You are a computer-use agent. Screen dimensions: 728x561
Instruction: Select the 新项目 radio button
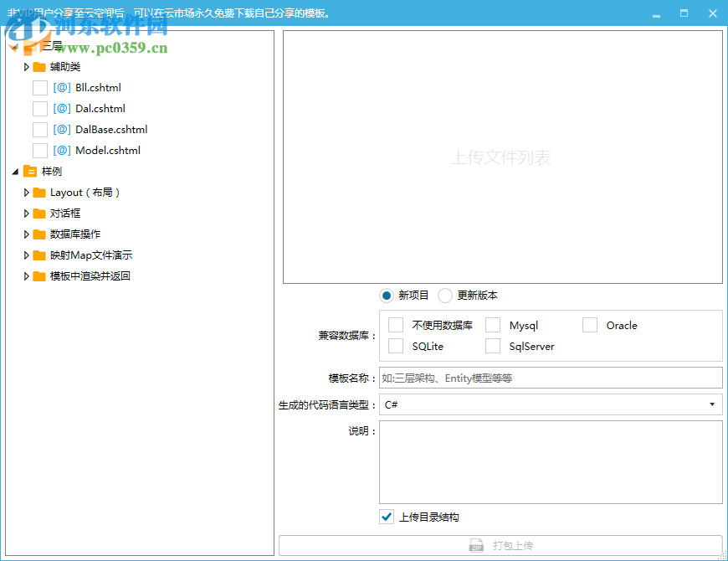pos(387,296)
